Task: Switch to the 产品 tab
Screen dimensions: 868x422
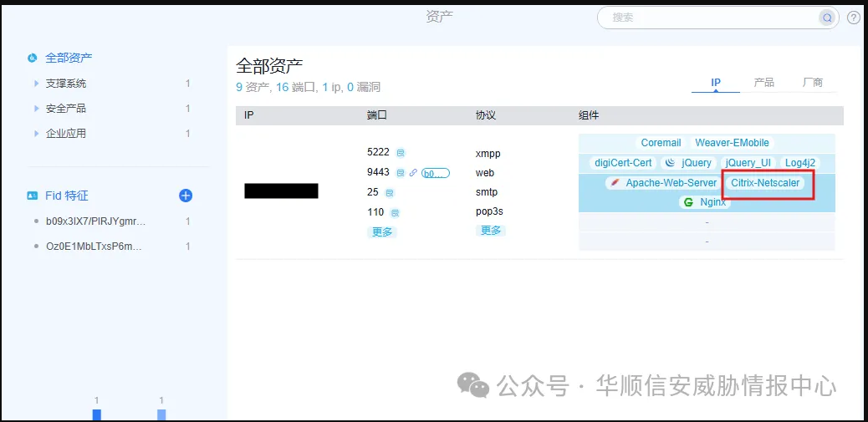Action: pyautogui.click(x=764, y=83)
